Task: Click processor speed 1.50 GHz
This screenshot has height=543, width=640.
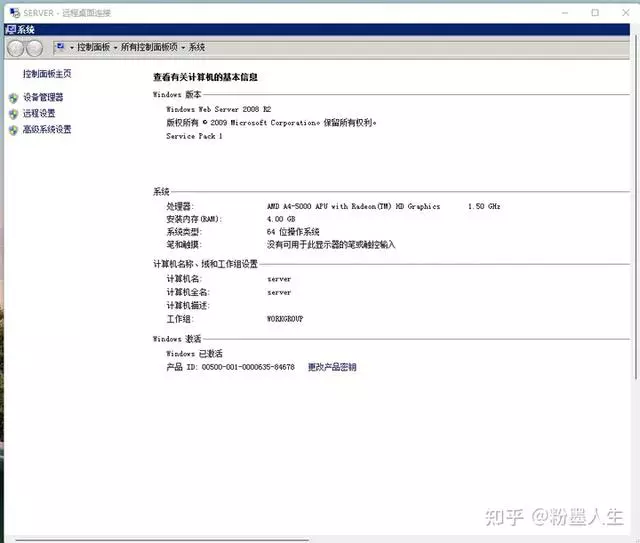Action: point(484,207)
